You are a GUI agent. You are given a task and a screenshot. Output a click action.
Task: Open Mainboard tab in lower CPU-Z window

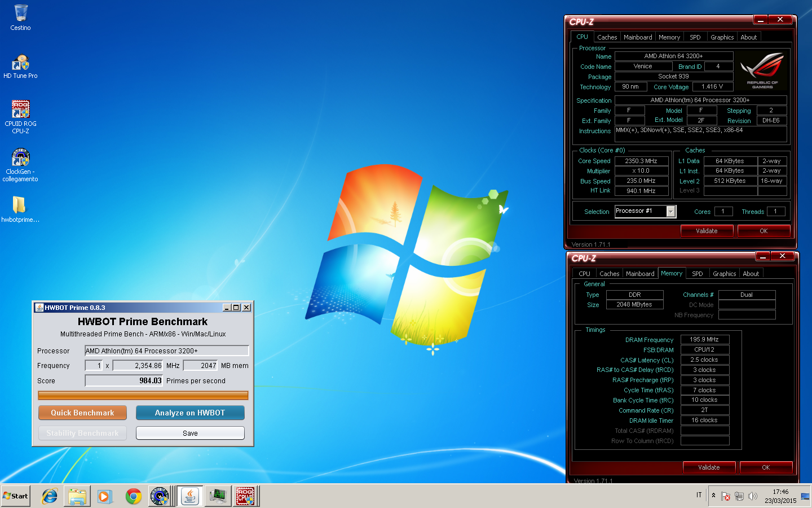640,274
